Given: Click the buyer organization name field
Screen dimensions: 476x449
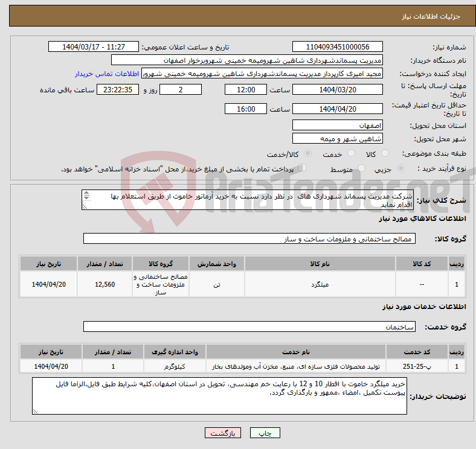Looking at the screenshot, I should 247,60.
